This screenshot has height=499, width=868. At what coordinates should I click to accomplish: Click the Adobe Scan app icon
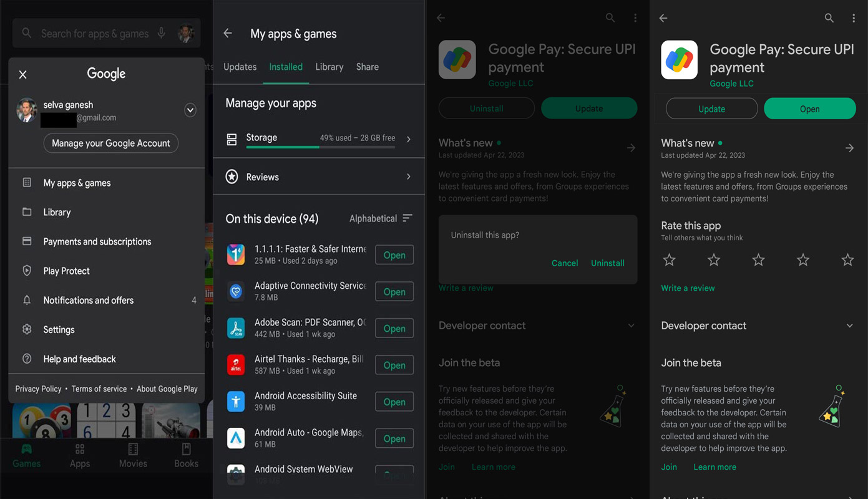236,328
